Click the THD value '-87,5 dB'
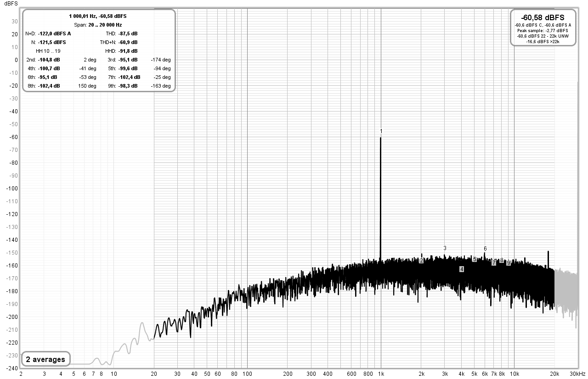This screenshot has height=379, width=588. click(x=128, y=33)
